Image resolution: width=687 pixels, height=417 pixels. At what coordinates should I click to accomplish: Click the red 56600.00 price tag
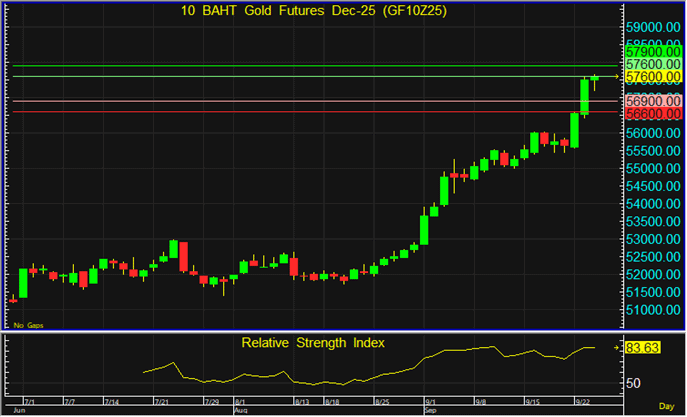(x=653, y=114)
